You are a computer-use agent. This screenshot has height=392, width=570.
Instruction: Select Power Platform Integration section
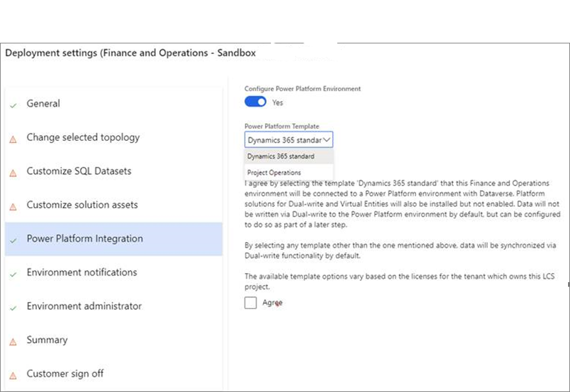point(114,239)
